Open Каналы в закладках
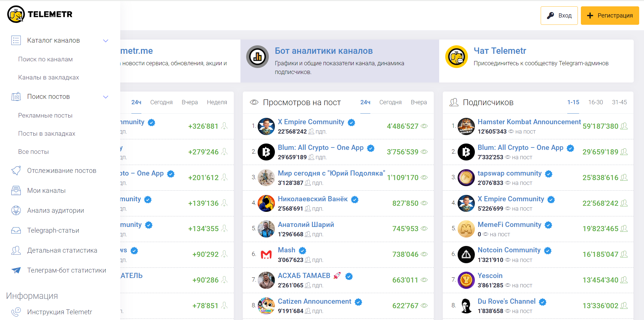644x320 pixels. tap(48, 77)
